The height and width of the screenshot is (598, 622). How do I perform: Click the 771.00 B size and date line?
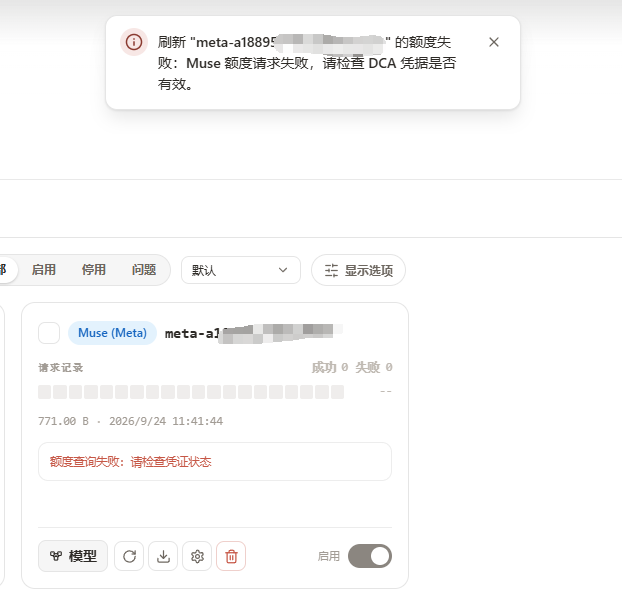click(131, 421)
